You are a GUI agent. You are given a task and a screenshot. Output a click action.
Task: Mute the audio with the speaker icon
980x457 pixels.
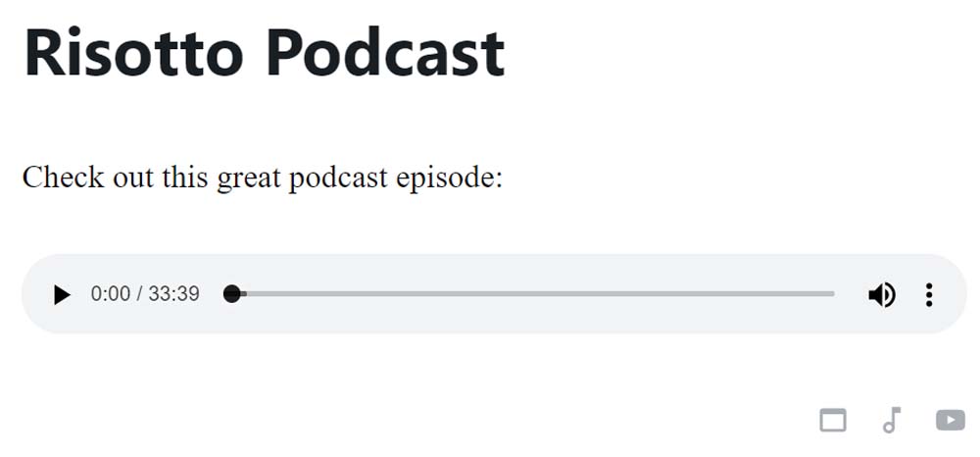[882, 294]
